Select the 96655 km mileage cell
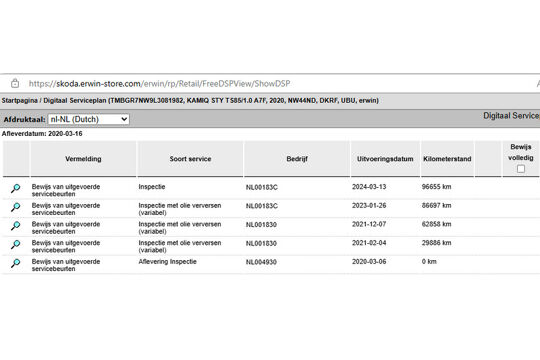The image size is (540, 360). pyautogui.click(x=436, y=187)
